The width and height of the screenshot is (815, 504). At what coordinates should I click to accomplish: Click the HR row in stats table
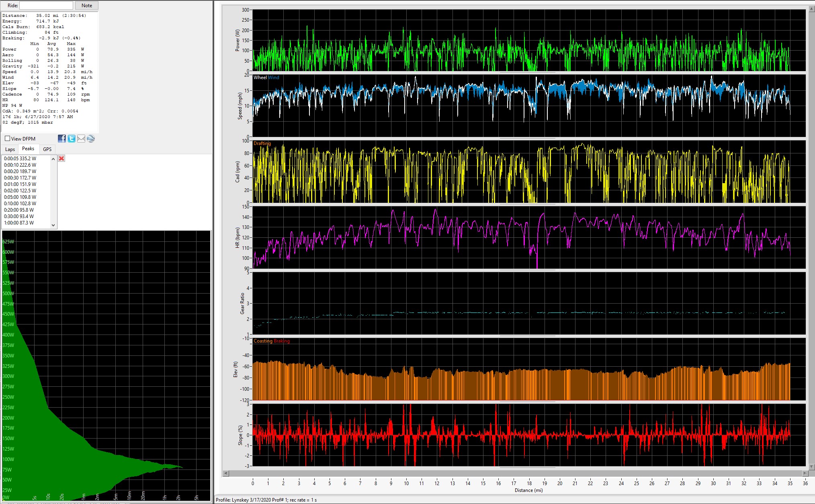click(46, 100)
